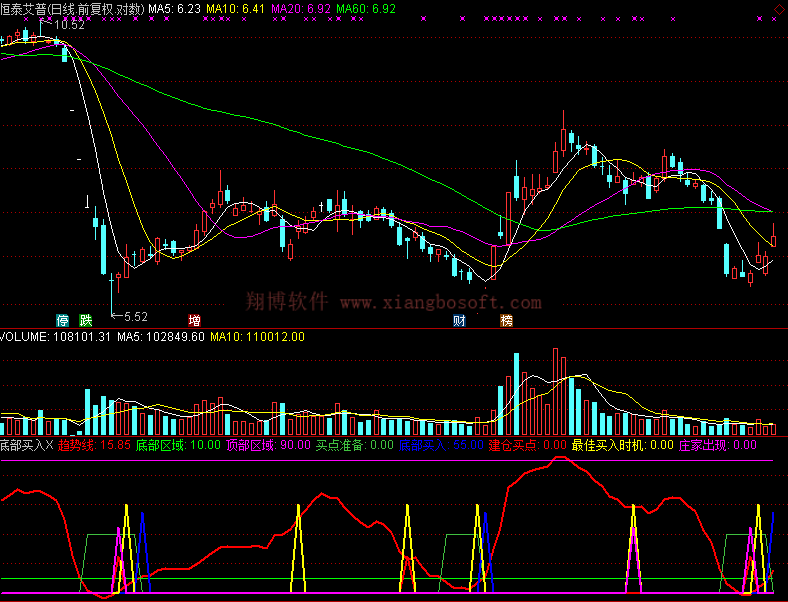Click the yellow MA10: 6.41 label
This screenshot has width=788, height=602.
(236, 9)
